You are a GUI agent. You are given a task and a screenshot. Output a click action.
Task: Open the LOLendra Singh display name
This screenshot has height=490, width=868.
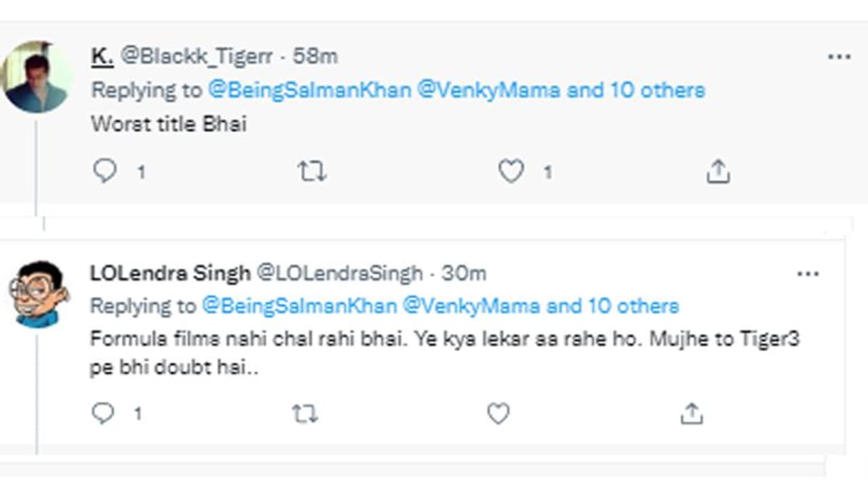(170, 274)
